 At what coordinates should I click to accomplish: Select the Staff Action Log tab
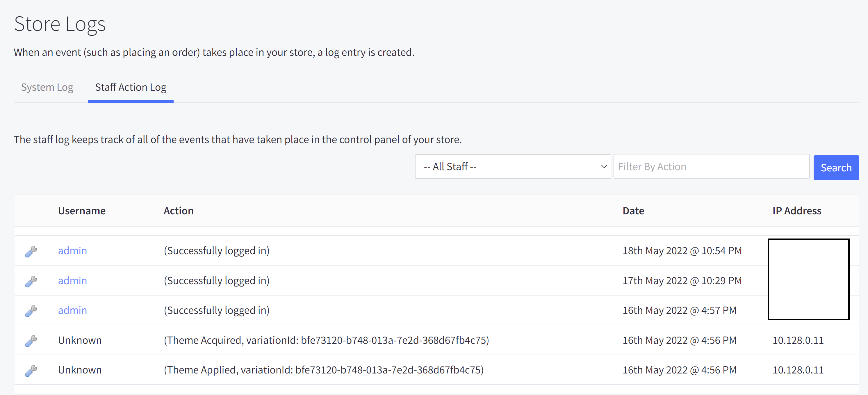click(x=131, y=87)
